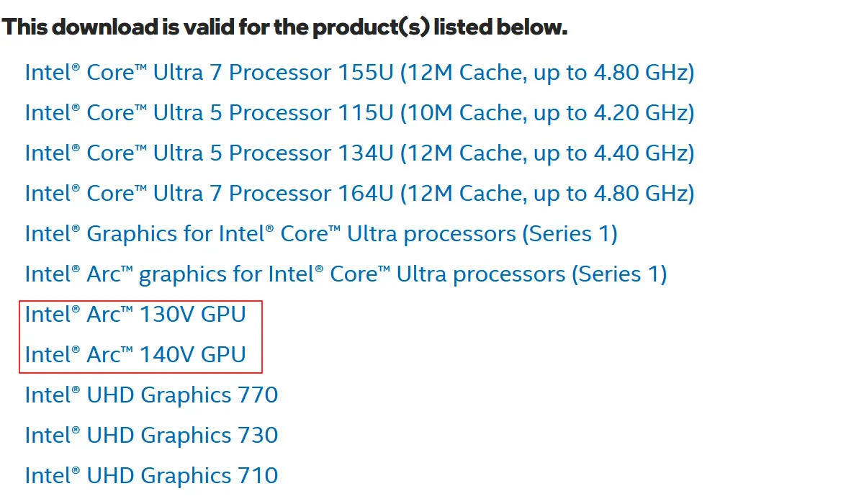Select the Intel Arc 140V GPU link
This screenshot has width=864, height=504.
pyautogui.click(x=135, y=355)
